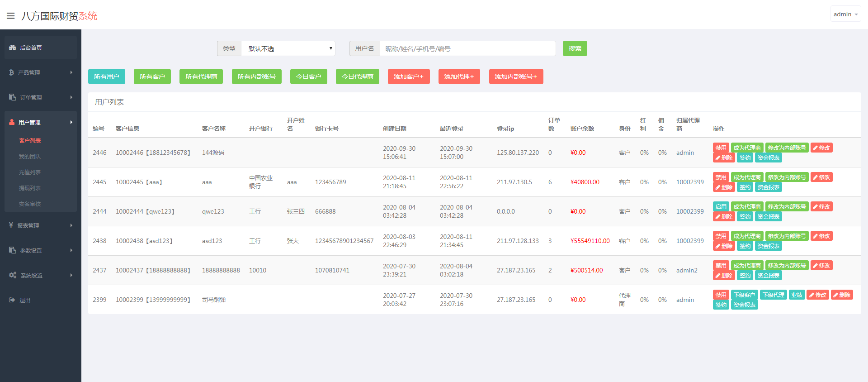Click the copy icon beside 订单管理
Screen dimensions: 868x382
13,97
